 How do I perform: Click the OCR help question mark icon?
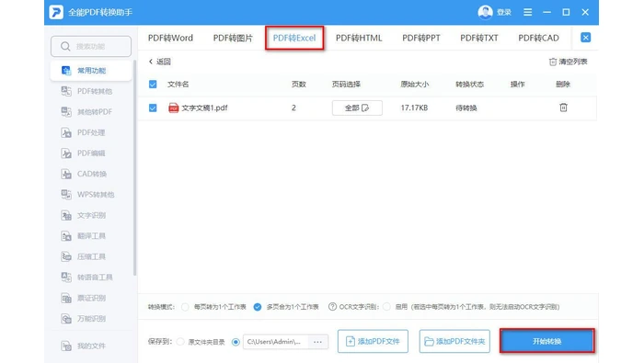click(332, 307)
